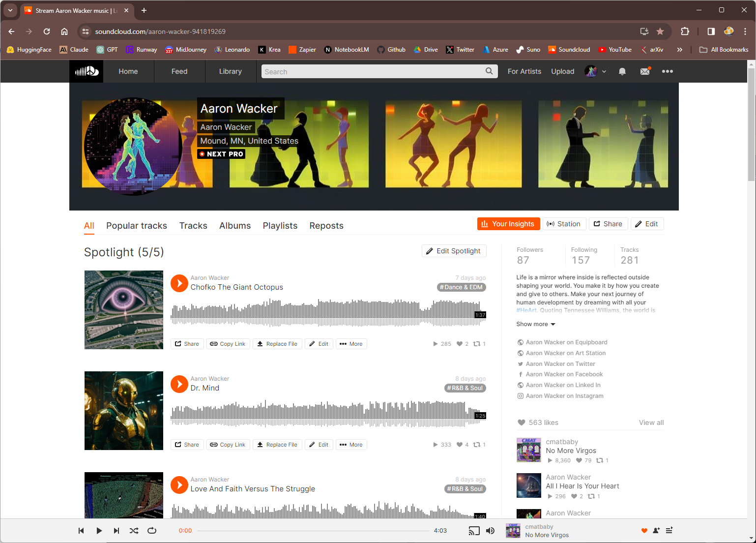The image size is (756, 543).
Task: Open notifications bell icon
Action: point(622,71)
